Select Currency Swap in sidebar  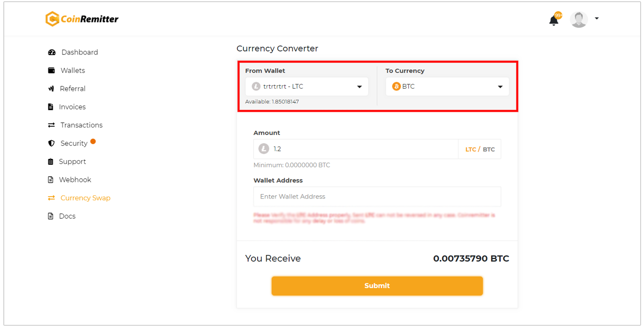(x=79, y=198)
